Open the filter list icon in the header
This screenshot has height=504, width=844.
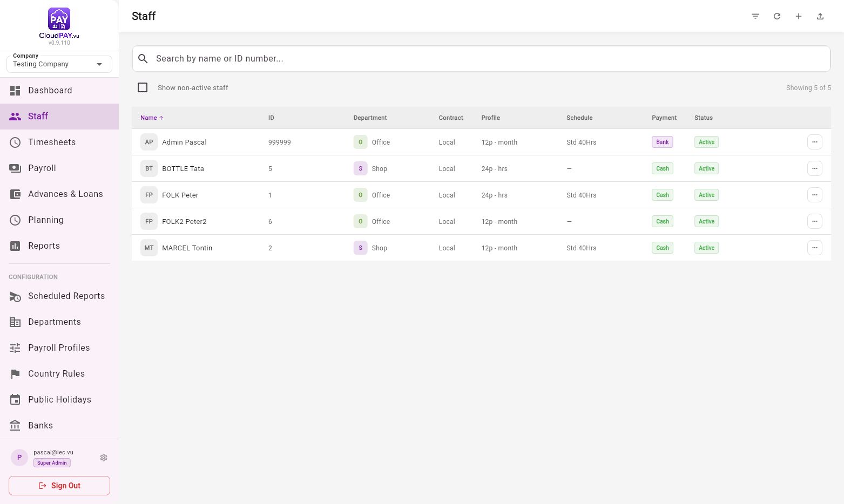[755, 16]
